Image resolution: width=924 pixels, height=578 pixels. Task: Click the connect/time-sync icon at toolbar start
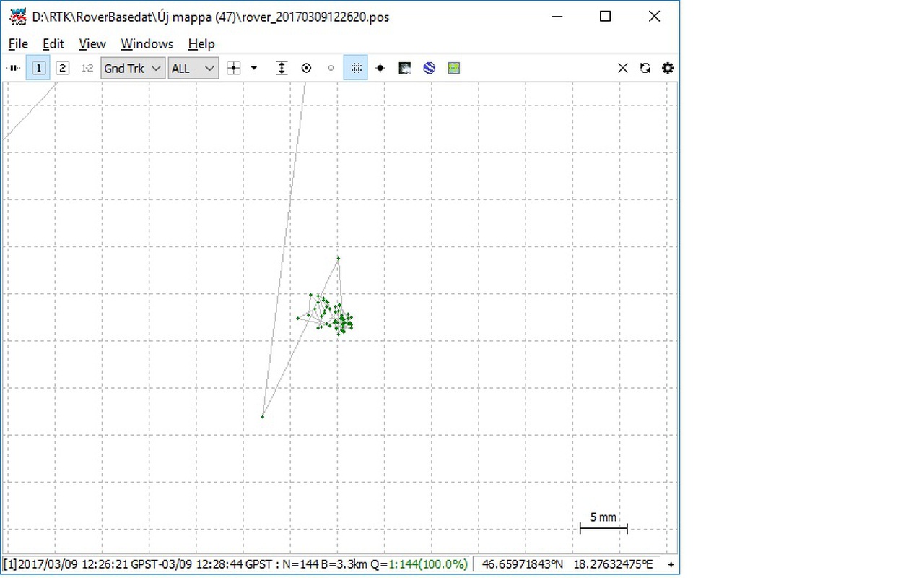(14, 68)
